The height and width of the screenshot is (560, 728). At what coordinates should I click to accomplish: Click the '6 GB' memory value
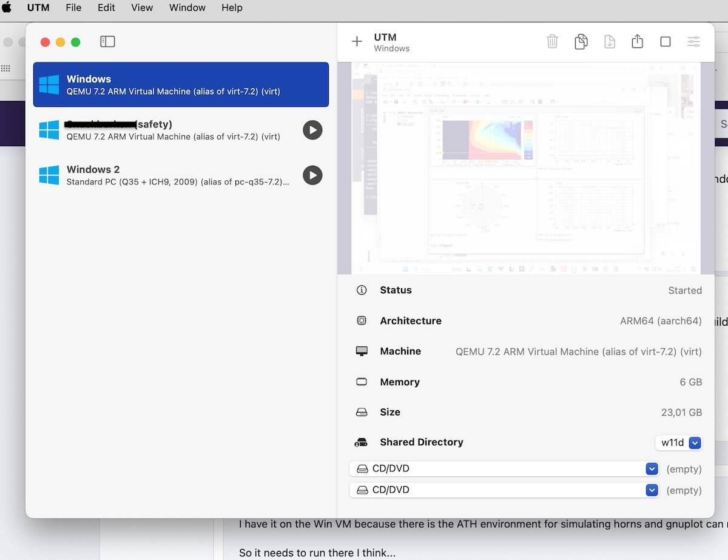click(690, 382)
